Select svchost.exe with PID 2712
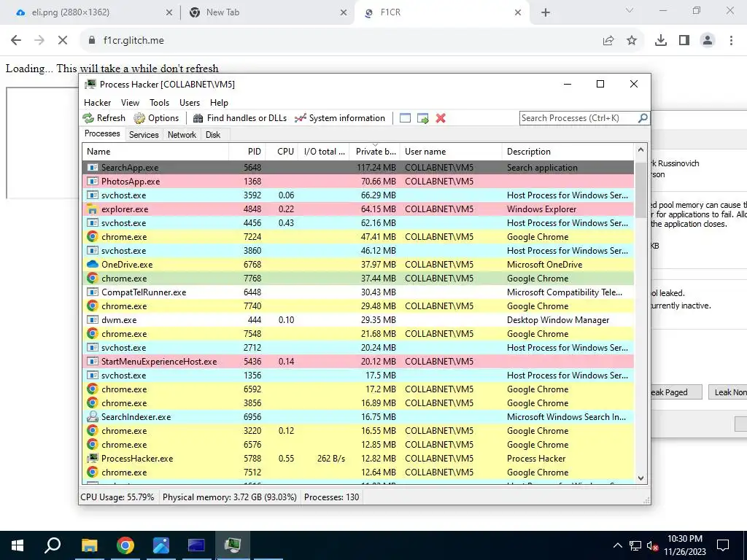Image resolution: width=747 pixels, height=560 pixels. pos(358,348)
